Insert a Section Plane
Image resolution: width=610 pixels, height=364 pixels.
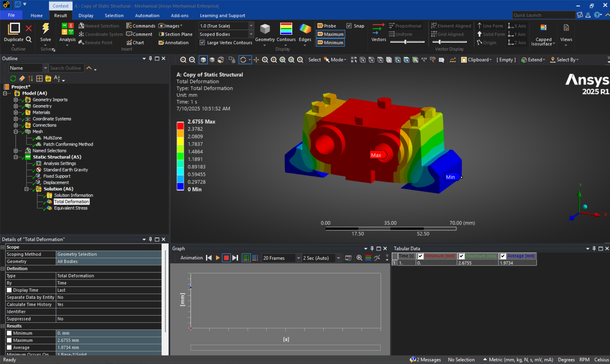coord(176,34)
